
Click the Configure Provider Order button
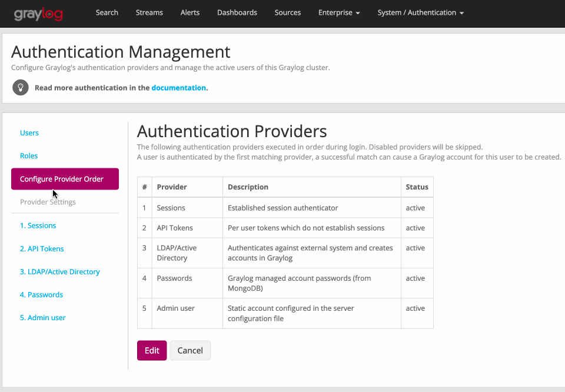point(65,178)
